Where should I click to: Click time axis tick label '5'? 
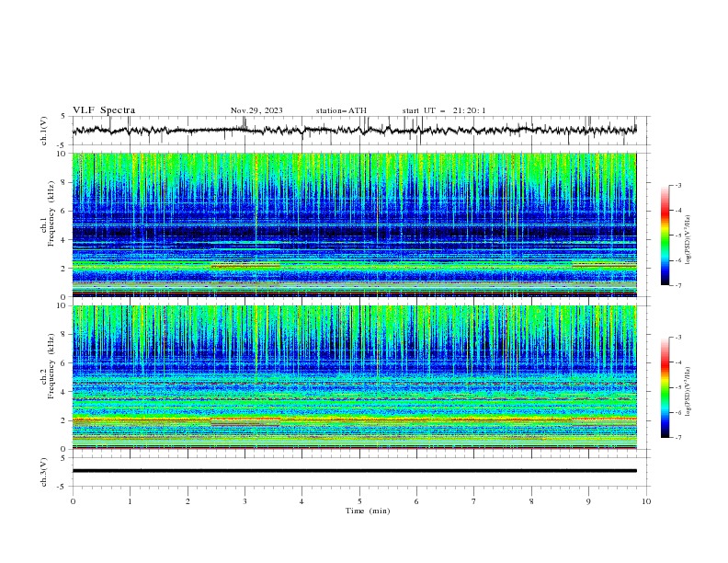tap(359, 501)
